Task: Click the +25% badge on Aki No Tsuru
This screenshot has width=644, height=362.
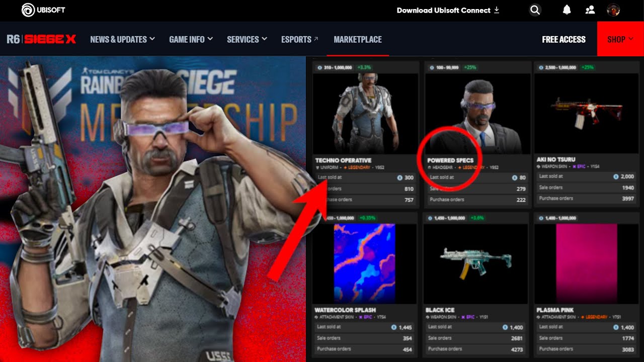Action: tap(587, 67)
